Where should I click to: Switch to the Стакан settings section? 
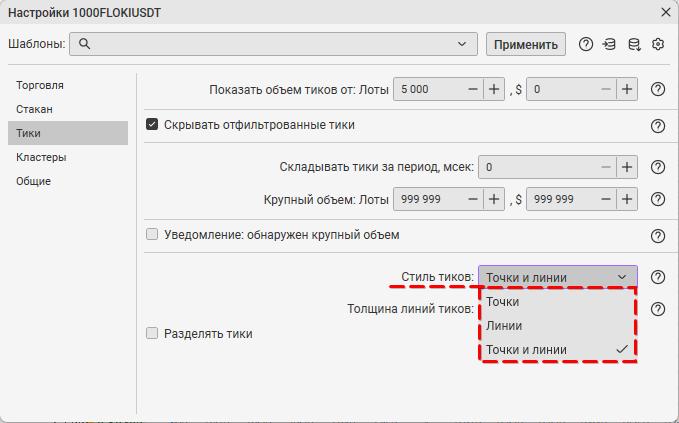point(34,109)
